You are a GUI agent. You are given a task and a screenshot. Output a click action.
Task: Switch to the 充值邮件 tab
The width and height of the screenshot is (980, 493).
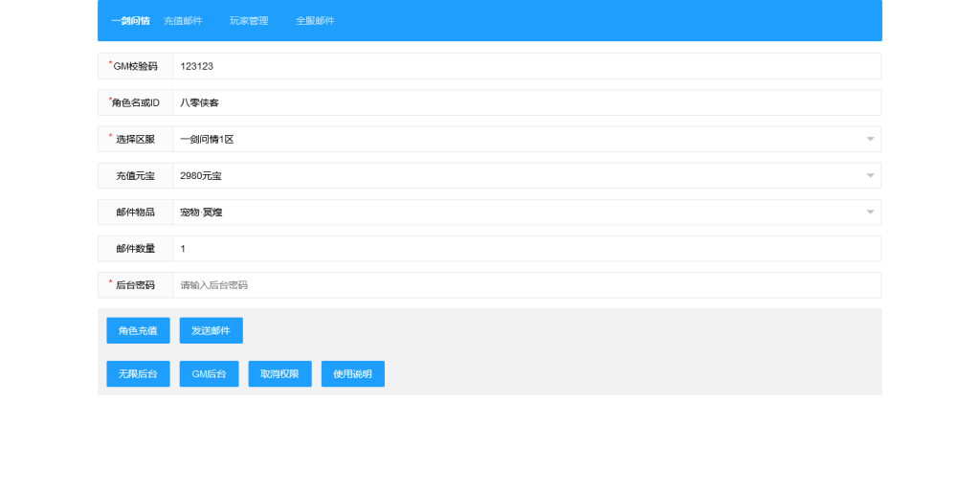click(183, 21)
